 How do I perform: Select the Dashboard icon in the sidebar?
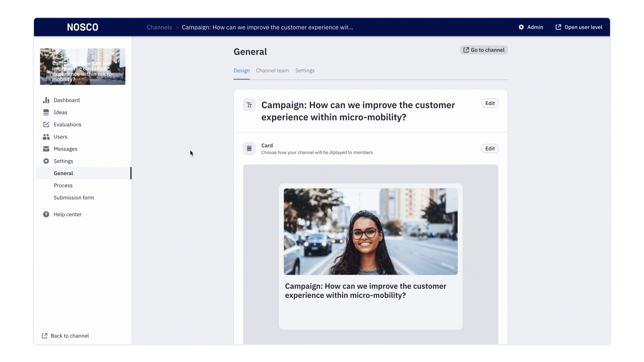click(x=46, y=100)
